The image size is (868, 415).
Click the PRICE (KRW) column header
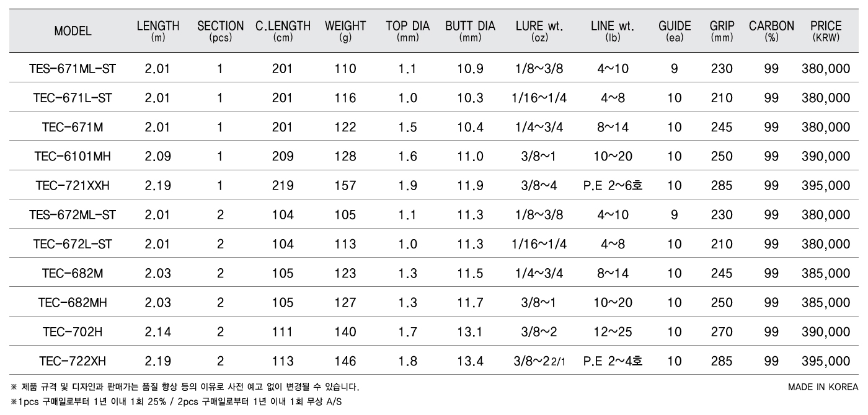826,30
